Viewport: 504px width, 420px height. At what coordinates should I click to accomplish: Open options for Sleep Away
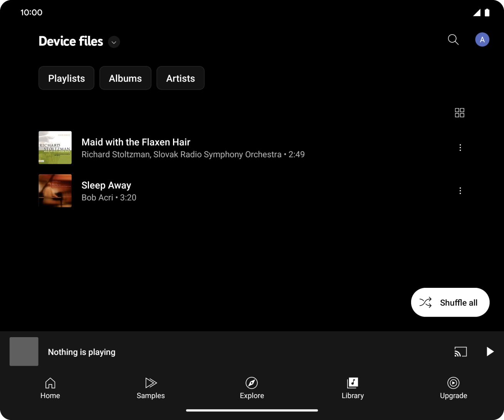pos(460,191)
